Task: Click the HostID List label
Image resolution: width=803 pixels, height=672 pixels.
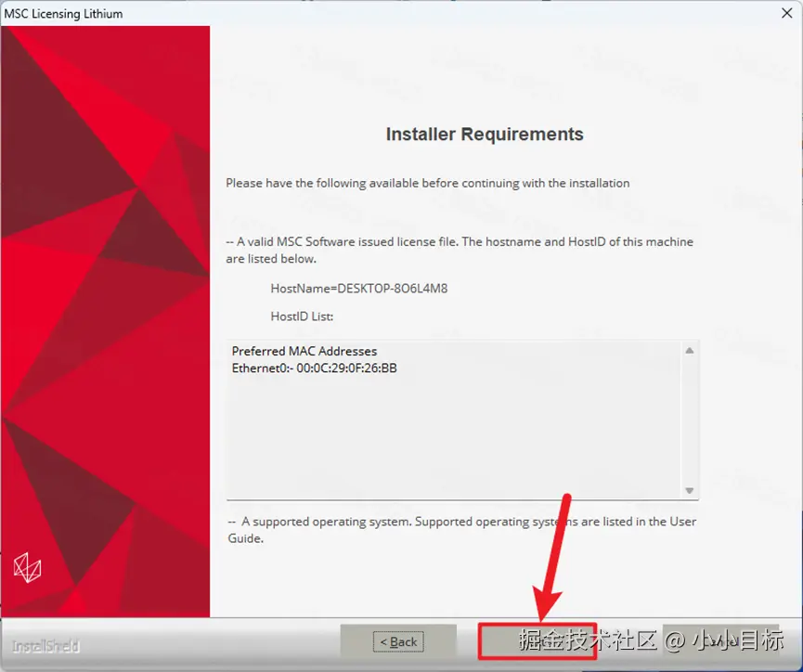Action: tap(302, 316)
